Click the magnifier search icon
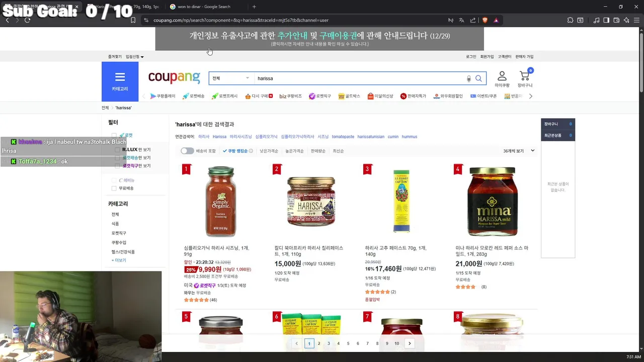 478,78
